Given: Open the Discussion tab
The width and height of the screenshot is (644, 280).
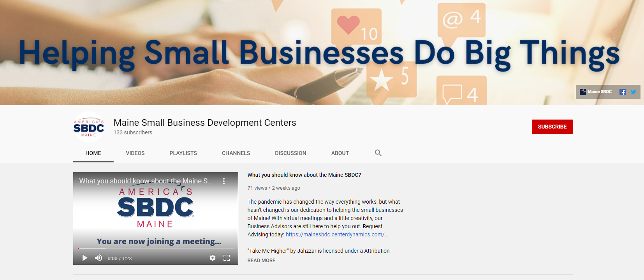Looking at the screenshot, I should (290, 153).
